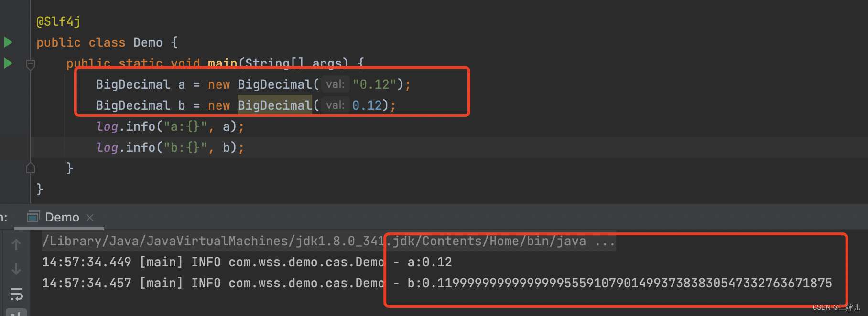This screenshot has width=868, height=316.
Task: Click fold end marker at method closing brace
Action: [31, 168]
